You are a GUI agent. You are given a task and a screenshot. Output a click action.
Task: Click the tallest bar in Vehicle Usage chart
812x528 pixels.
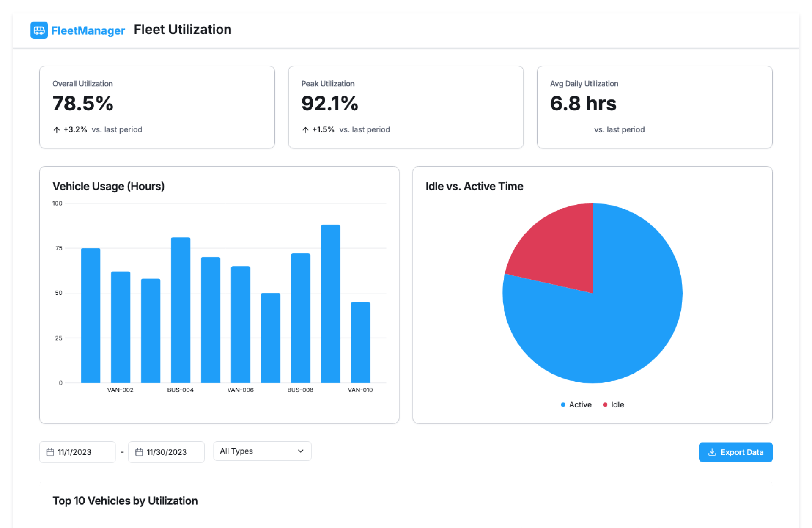point(330,305)
